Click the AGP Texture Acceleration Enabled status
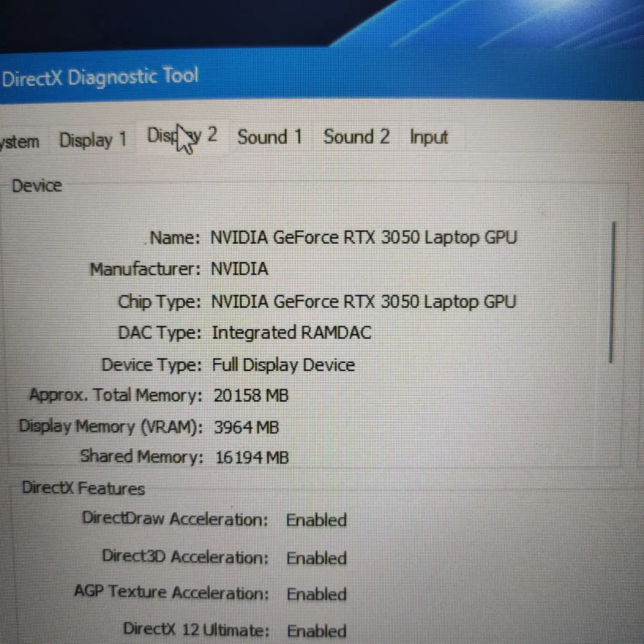This screenshot has height=644, width=644. point(317,595)
